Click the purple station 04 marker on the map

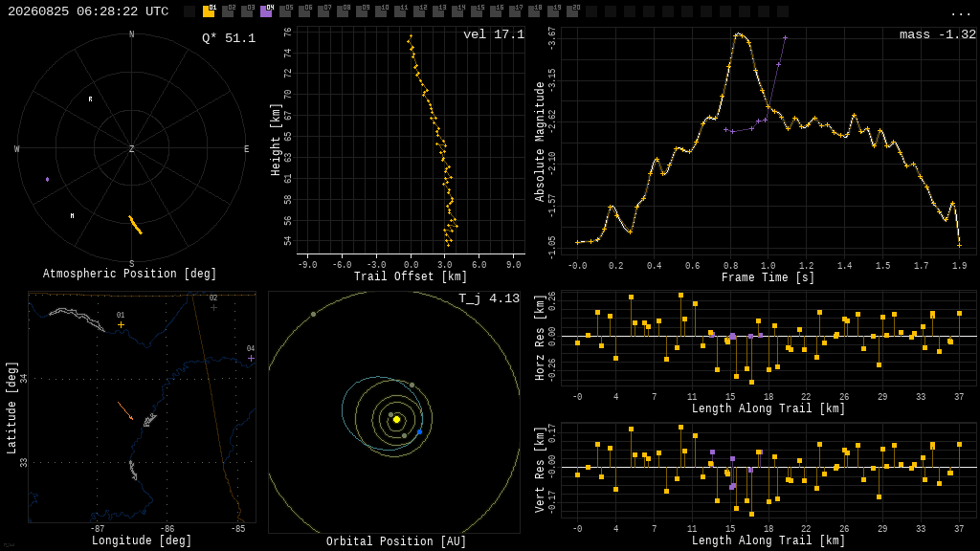click(251, 358)
